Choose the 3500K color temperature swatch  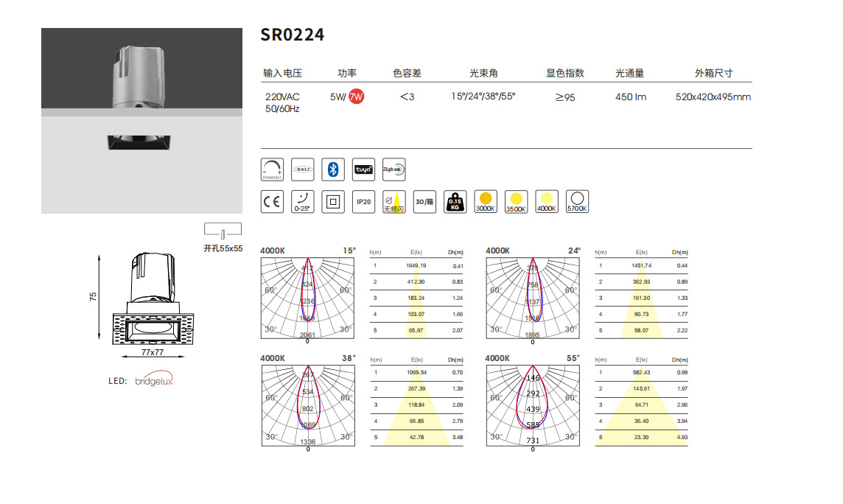(x=516, y=201)
